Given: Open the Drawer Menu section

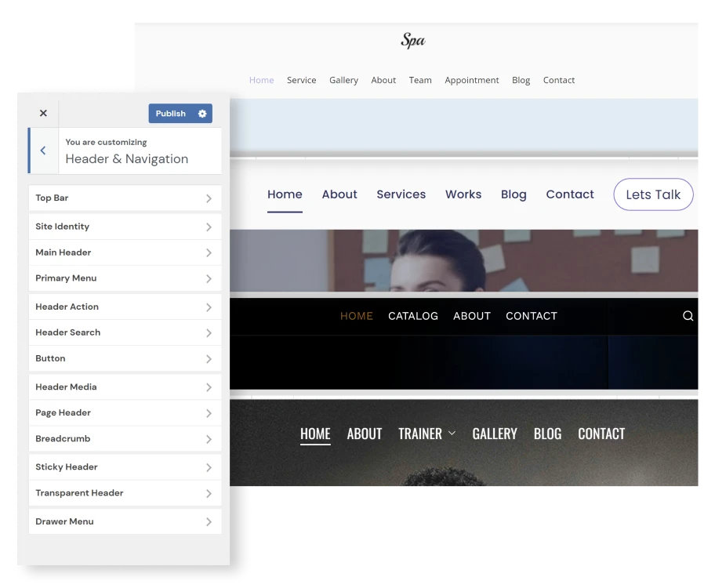Looking at the screenshot, I should 125,521.
